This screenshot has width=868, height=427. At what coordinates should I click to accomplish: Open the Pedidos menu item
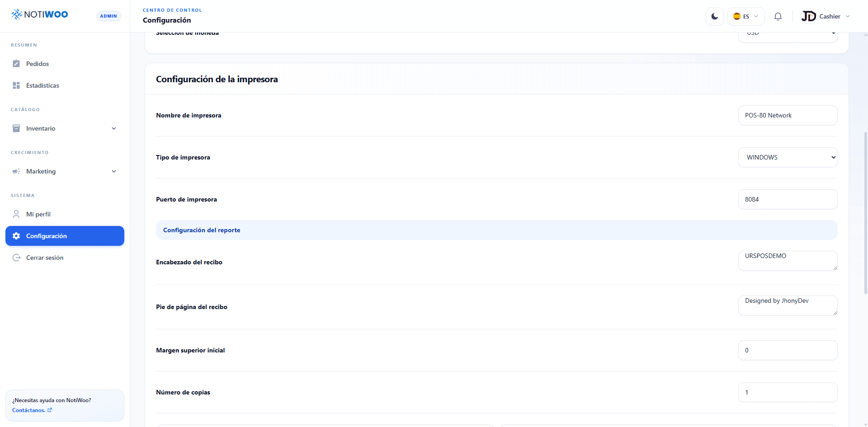click(x=65, y=64)
